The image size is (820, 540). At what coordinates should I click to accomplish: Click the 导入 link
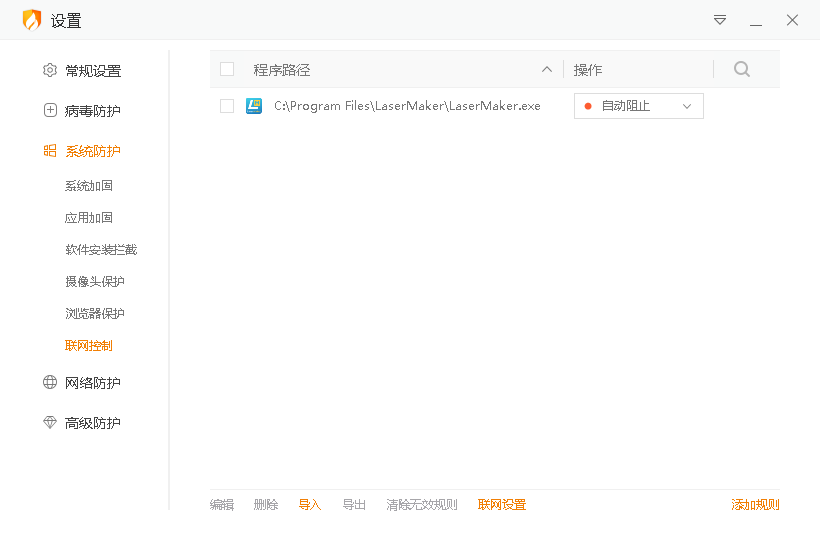point(310,505)
